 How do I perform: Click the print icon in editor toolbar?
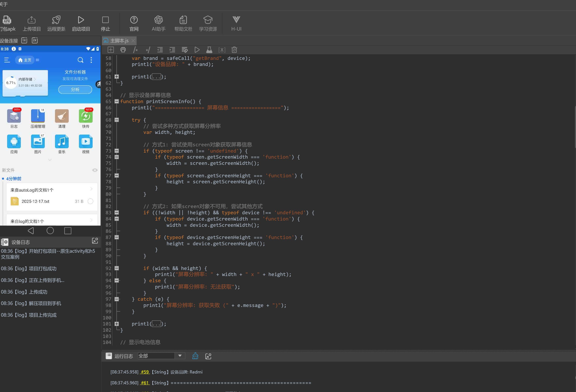pyautogui.click(x=123, y=50)
